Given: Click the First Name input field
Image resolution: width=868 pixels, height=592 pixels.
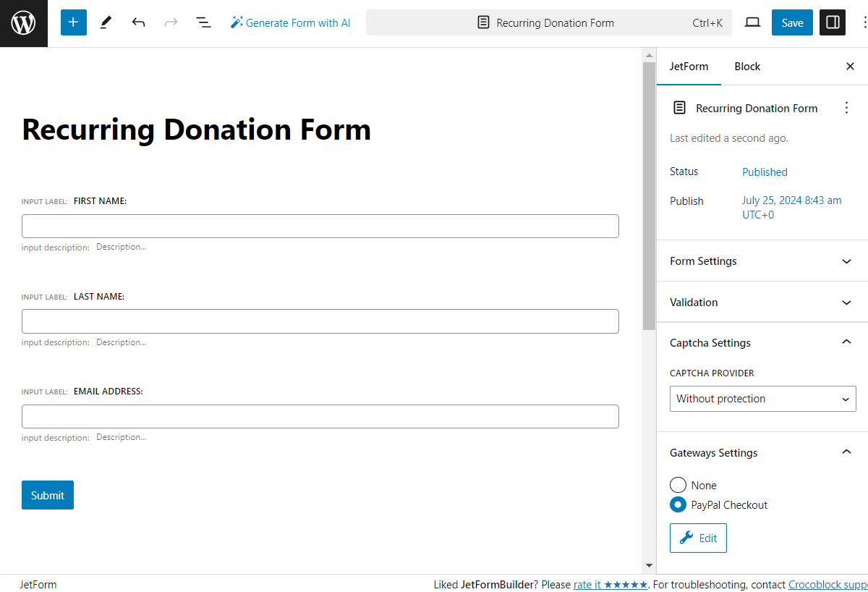Looking at the screenshot, I should pos(320,226).
